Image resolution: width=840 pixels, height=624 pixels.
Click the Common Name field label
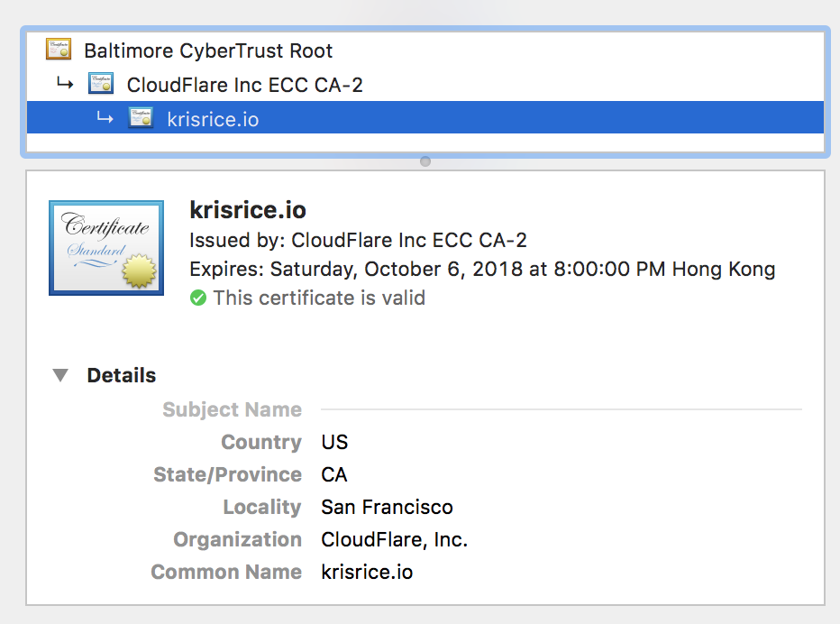[226, 572]
